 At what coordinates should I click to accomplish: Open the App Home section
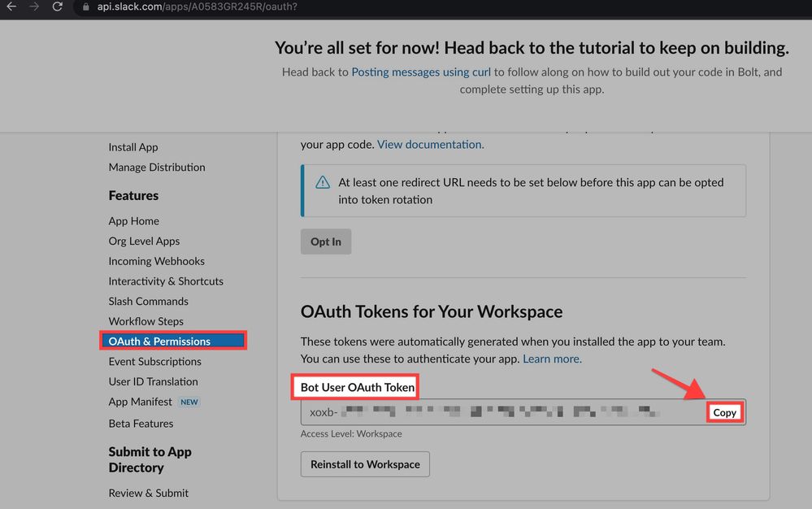point(133,220)
